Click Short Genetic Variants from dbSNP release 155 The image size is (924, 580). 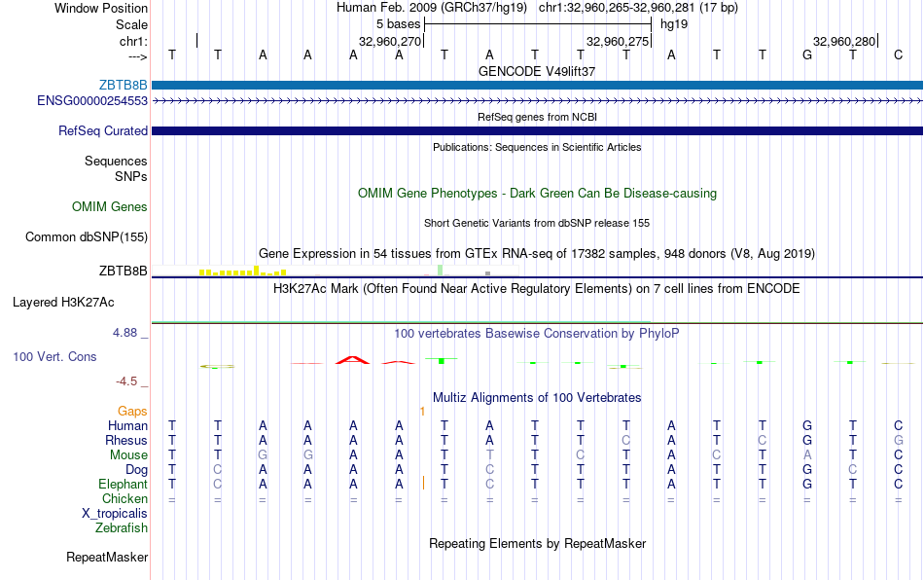coord(537,223)
